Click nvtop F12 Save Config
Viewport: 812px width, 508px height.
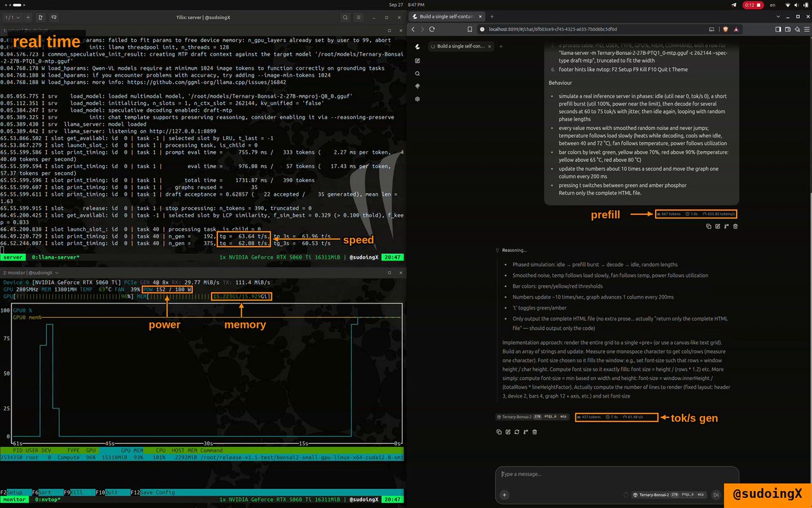tap(152, 492)
